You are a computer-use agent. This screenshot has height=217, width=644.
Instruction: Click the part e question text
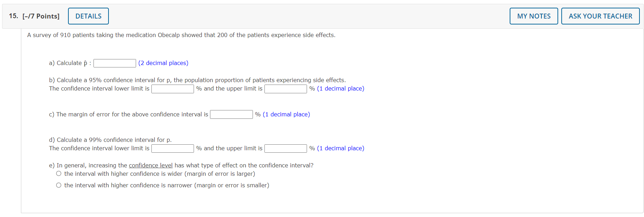[181, 165]
